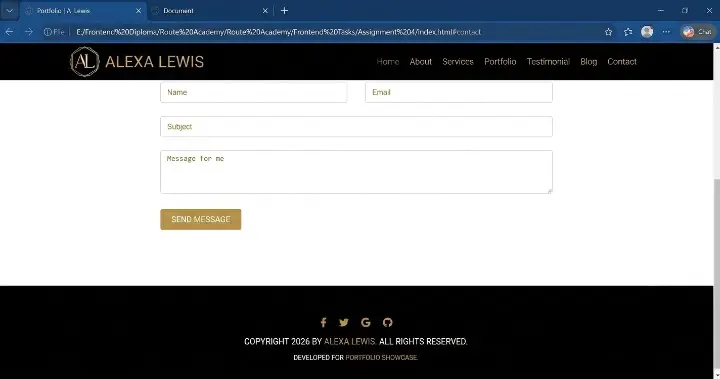
Task: Click the Facebook icon in footer
Action: 323,322
